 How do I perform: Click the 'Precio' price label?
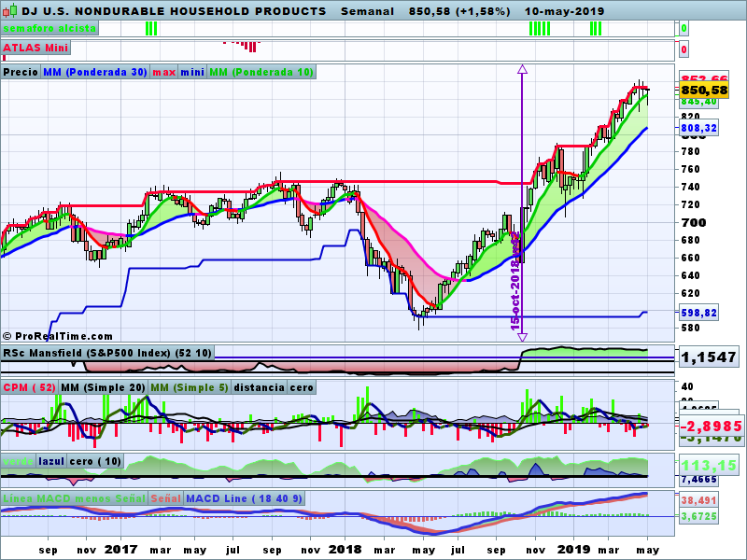coord(21,73)
